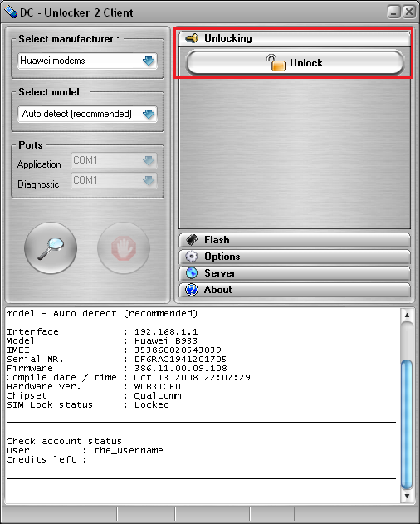Click the gear icon beside Options
Image resolution: width=420 pixels, height=524 pixels.
pos(192,257)
